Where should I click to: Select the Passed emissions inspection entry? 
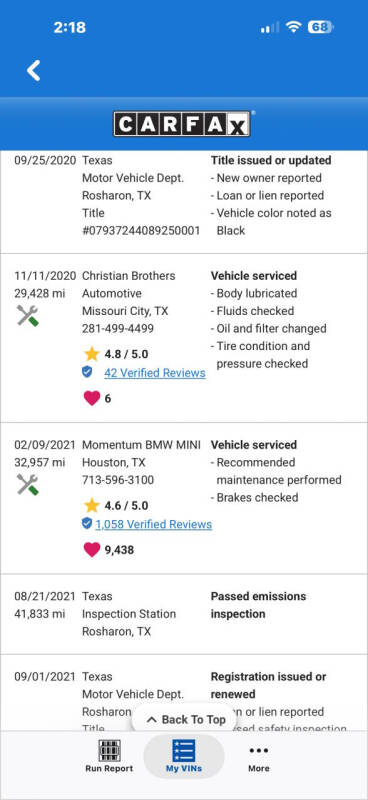[x=184, y=614]
